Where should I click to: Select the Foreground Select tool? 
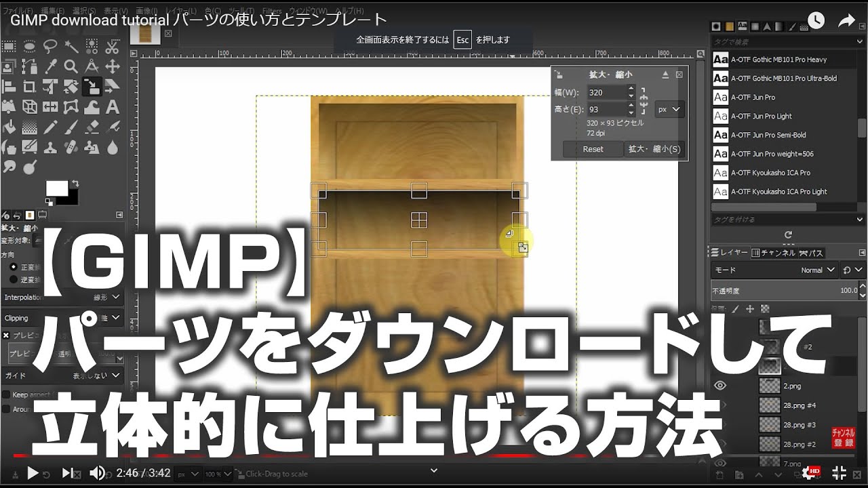(x=9, y=66)
